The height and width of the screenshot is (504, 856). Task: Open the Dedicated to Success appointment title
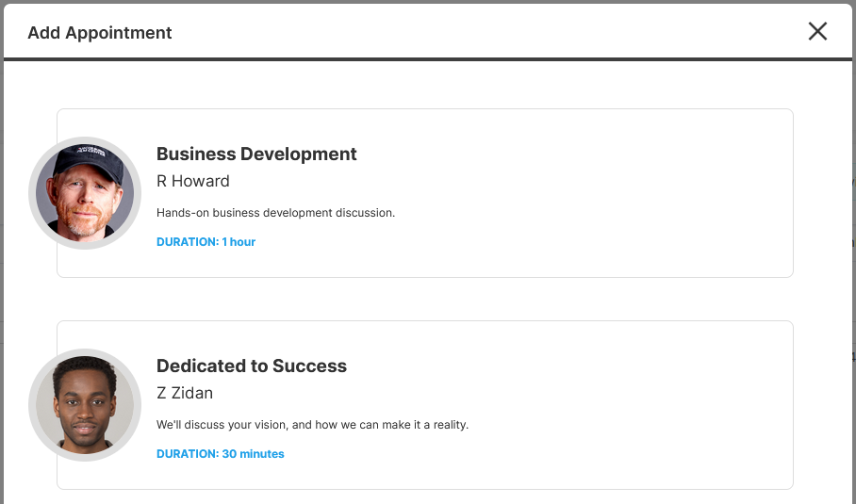(x=252, y=366)
